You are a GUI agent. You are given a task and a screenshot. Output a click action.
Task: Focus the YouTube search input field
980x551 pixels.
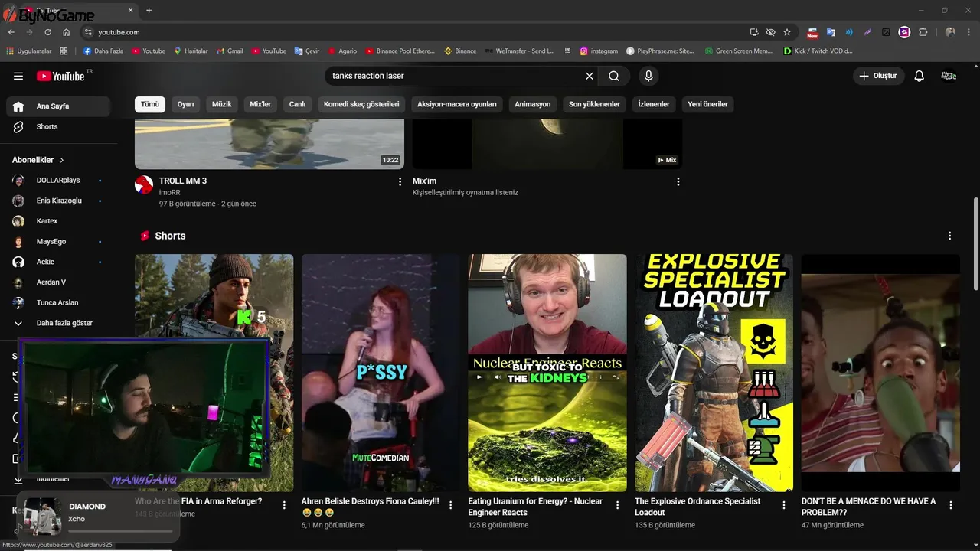(x=456, y=76)
